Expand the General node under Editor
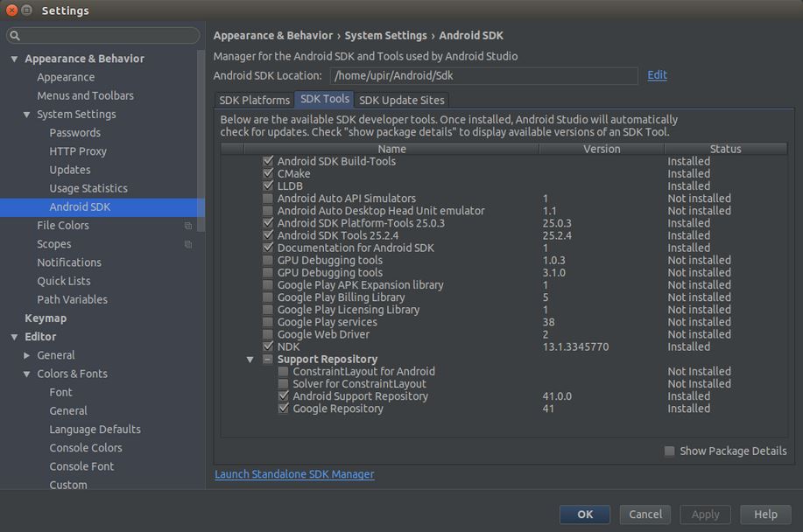The height and width of the screenshot is (532, 803). (26, 355)
